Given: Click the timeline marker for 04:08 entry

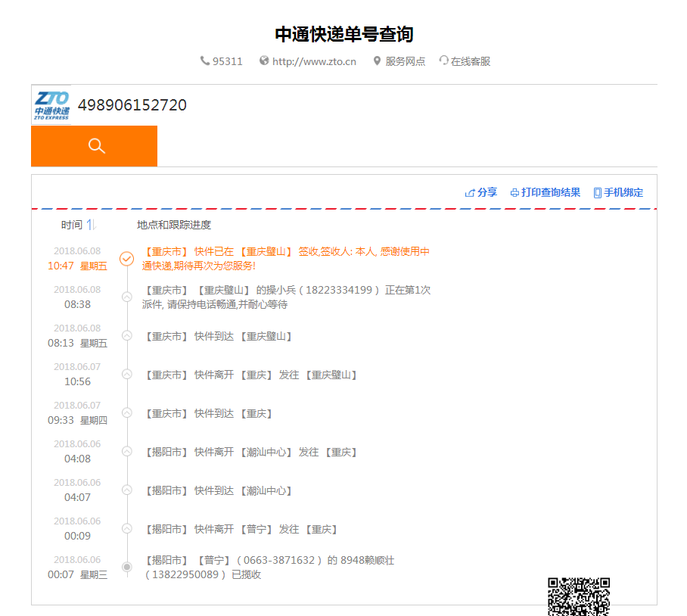Looking at the screenshot, I should click(x=127, y=451).
